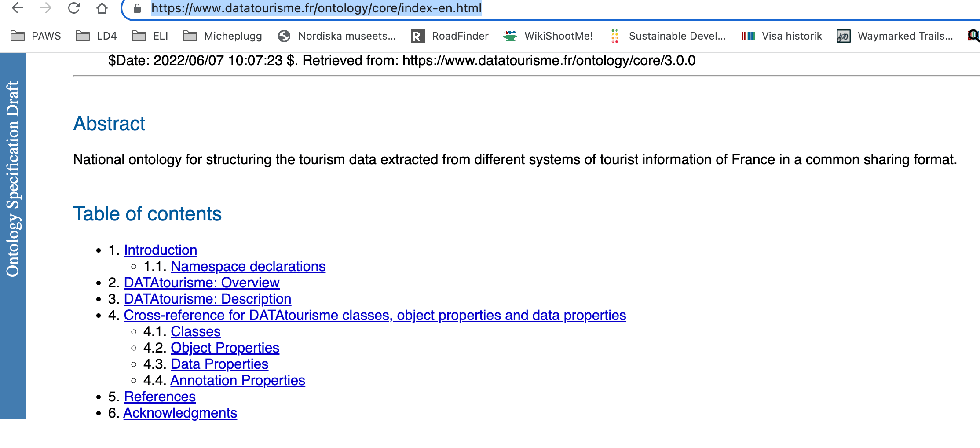Open the LD4 bookmarks folder
980x448 pixels.
pos(96,36)
